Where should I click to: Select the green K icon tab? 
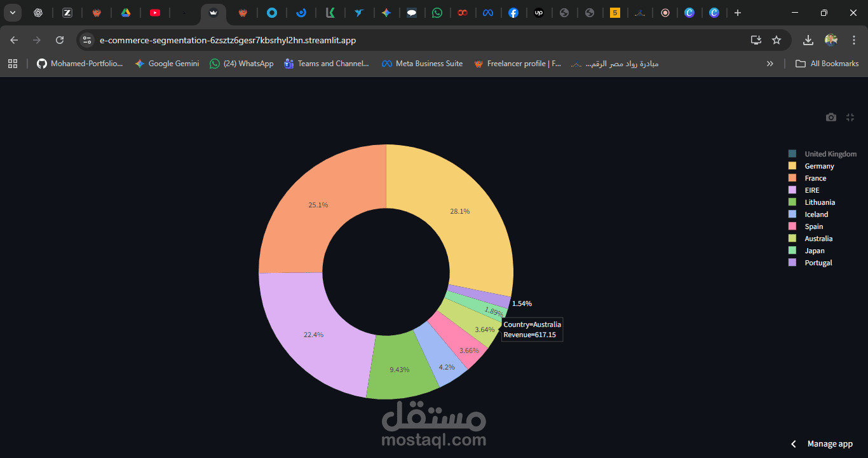(330, 13)
